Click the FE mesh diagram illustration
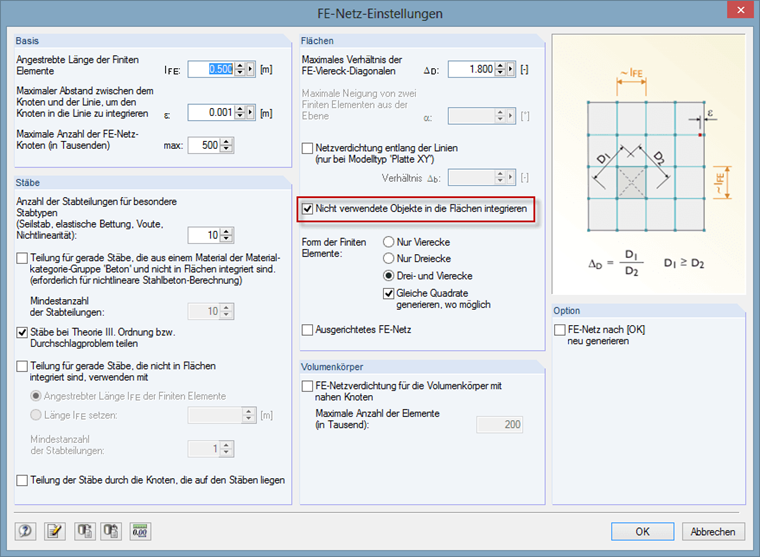The image size is (760, 557). [649, 164]
